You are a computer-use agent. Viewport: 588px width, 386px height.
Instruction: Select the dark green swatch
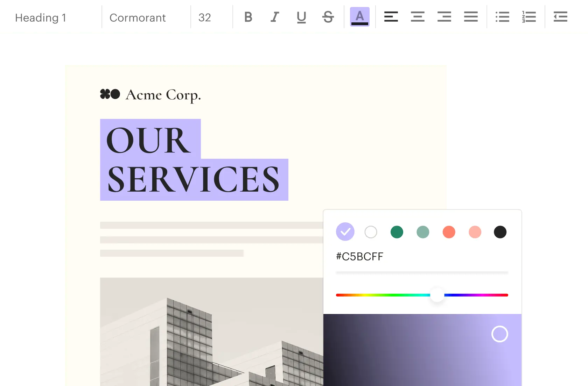pyautogui.click(x=397, y=232)
